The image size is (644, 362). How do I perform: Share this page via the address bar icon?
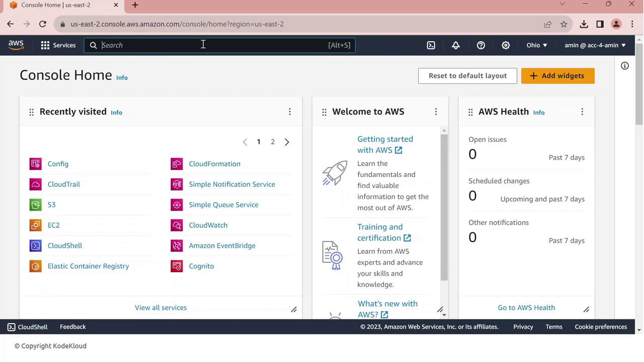[547, 24]
